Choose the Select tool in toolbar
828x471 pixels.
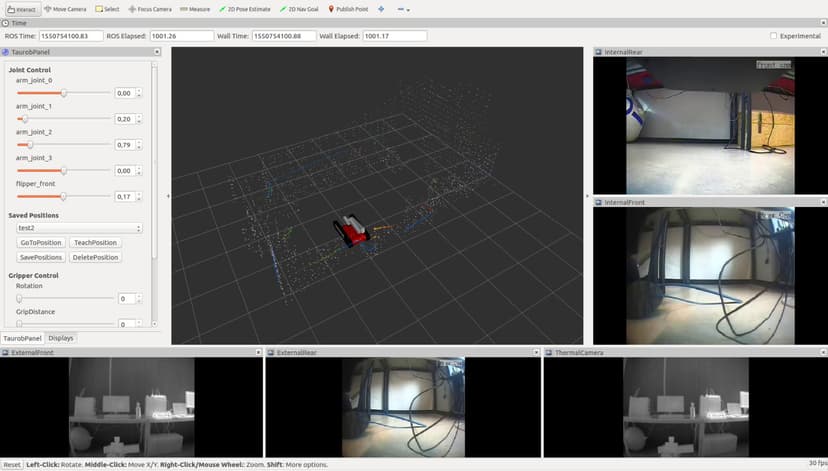pos(106,9)
